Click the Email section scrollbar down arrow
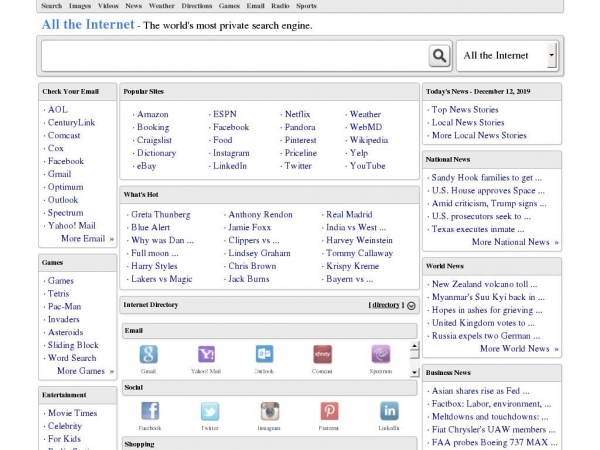This screenshot has height=450, width=600. click(x=414, y=372)
